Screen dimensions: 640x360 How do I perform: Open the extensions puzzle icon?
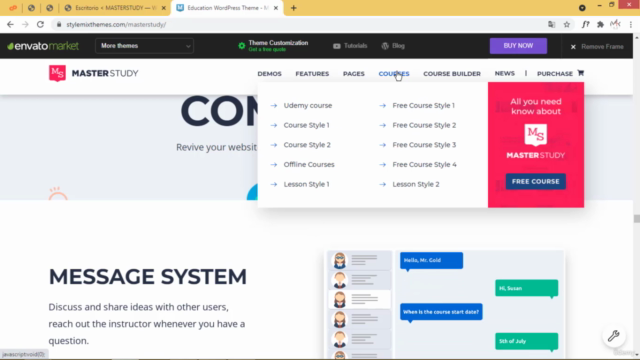click(600, 24)
